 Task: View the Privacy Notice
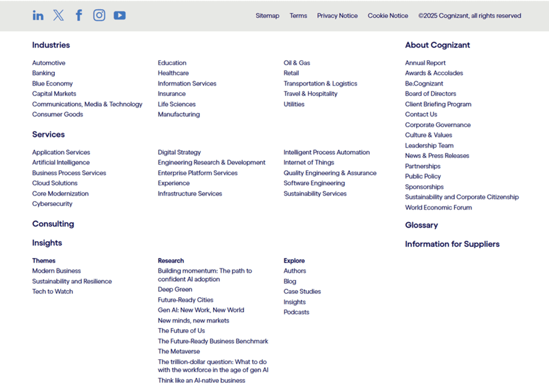tap(337, 16)
